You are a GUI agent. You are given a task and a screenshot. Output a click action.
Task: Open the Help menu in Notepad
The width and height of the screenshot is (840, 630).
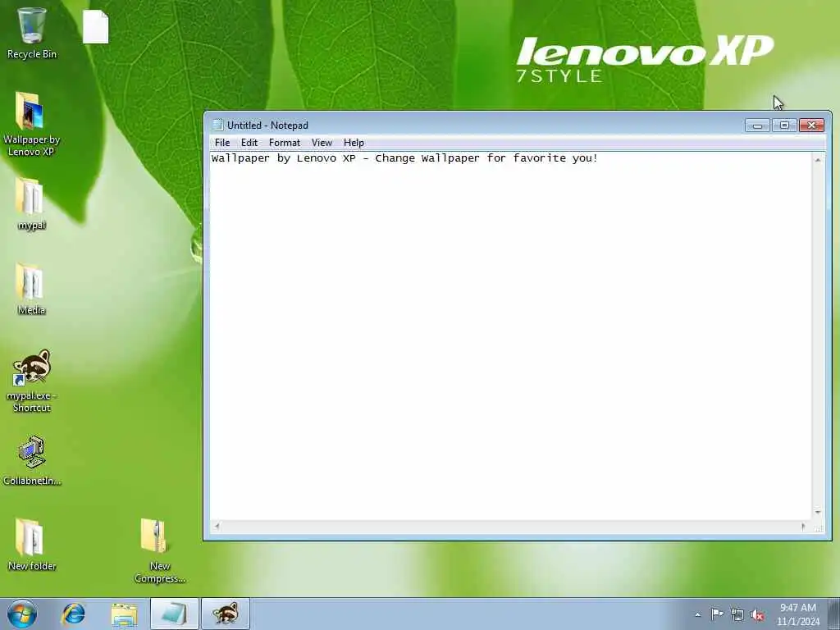click(354, 143)
